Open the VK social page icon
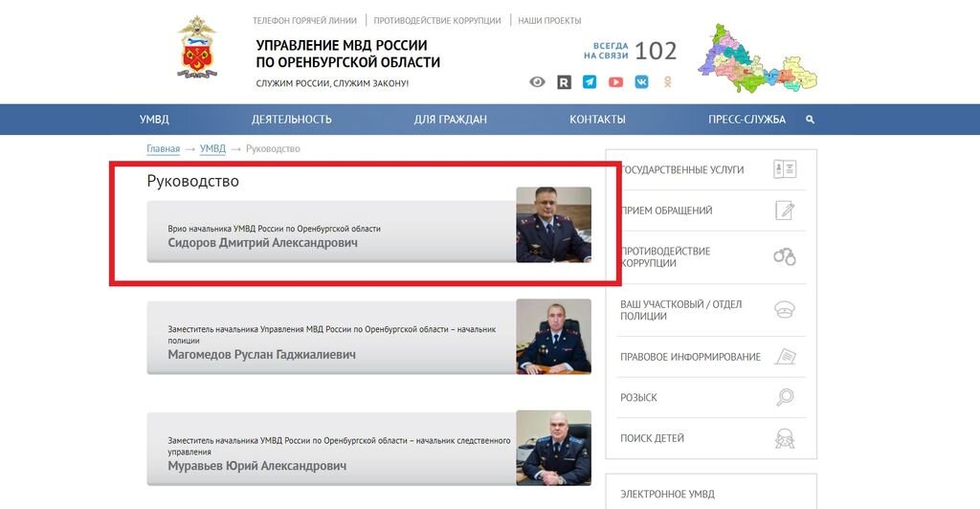This screenshot has width=980, height=509. (x=641, y=82)
